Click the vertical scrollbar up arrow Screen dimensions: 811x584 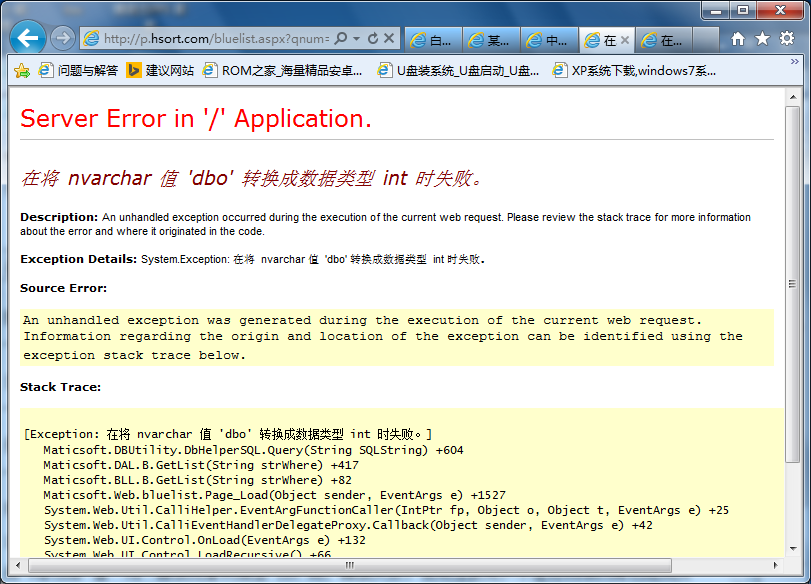tap(793, 97)
